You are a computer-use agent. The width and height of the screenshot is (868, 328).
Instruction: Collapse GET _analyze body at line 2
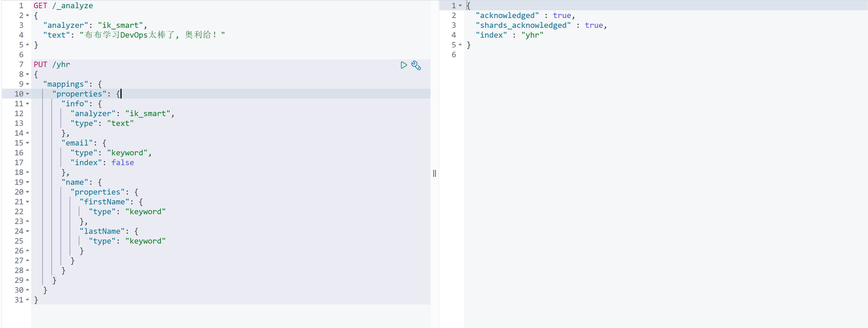point(28,16)
